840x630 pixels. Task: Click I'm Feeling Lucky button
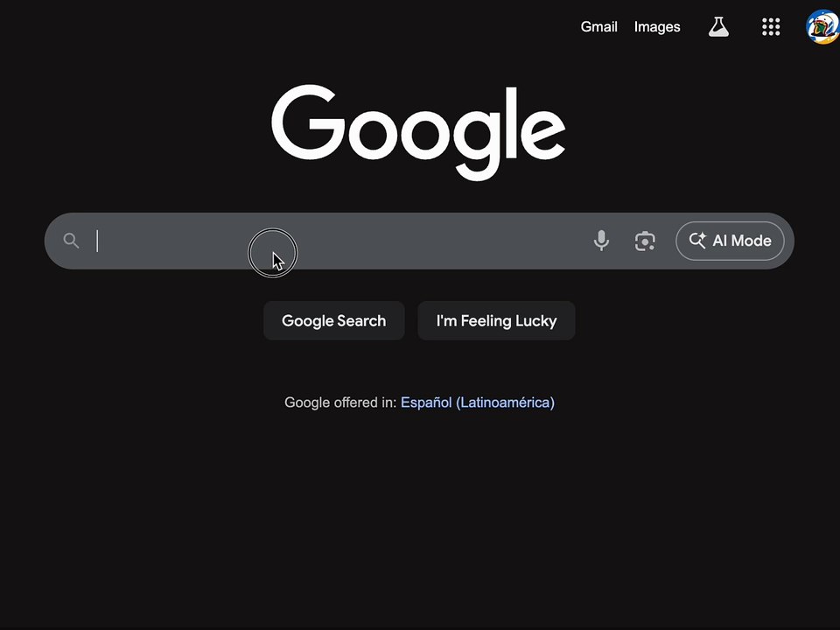pos(496,320)
